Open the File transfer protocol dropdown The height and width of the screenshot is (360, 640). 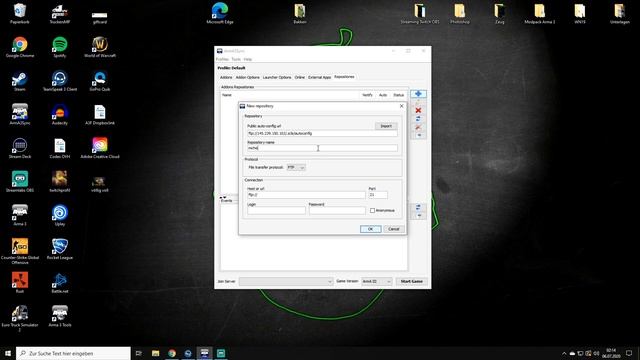pos(296,167)
